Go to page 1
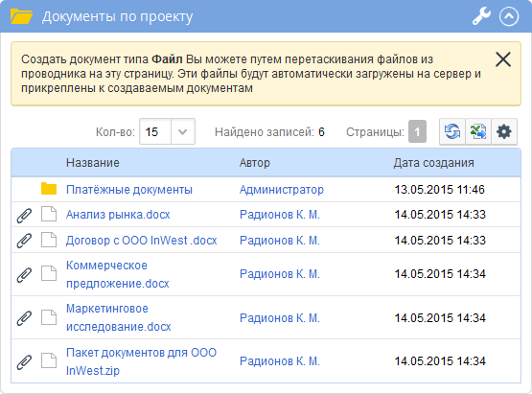 point(417,131)
